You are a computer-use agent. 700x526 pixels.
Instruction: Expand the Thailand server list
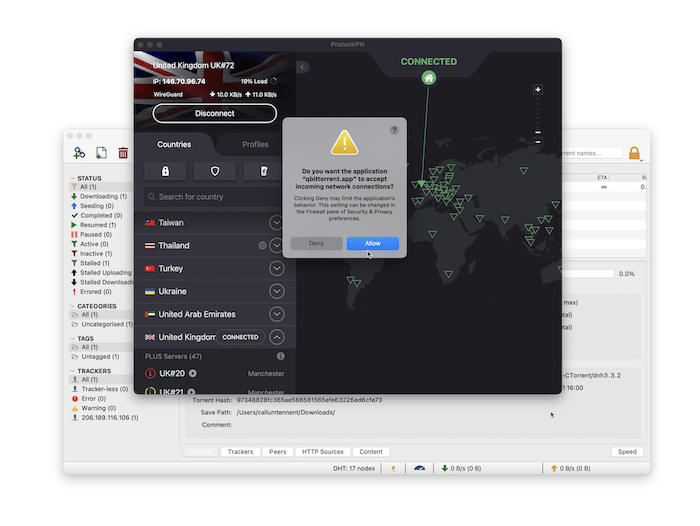(x=276, y=245)
